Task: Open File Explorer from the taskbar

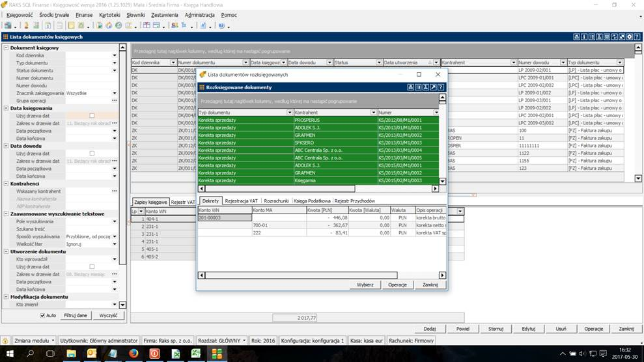Action: pyautogui.click(x=72, y=354)
